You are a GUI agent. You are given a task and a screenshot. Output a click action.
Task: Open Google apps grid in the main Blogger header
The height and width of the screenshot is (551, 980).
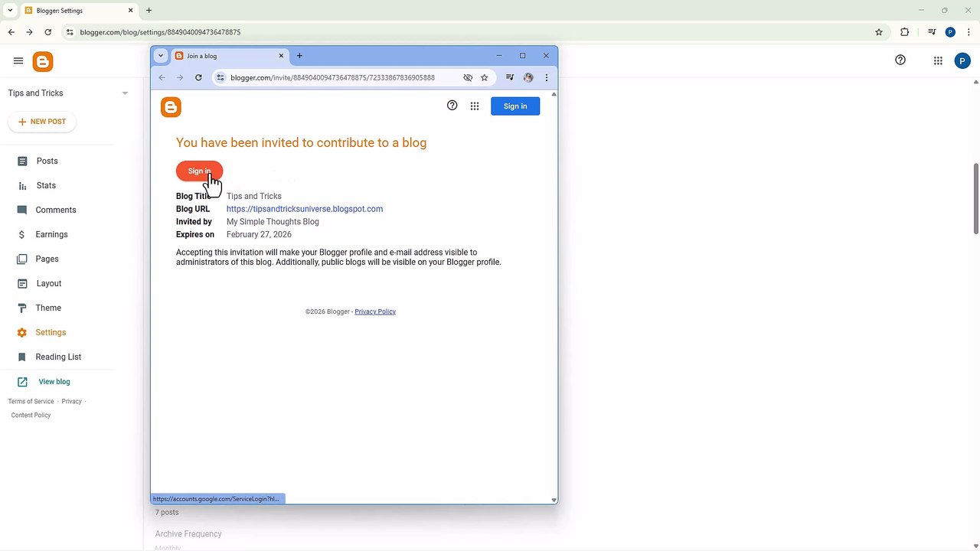938,61
